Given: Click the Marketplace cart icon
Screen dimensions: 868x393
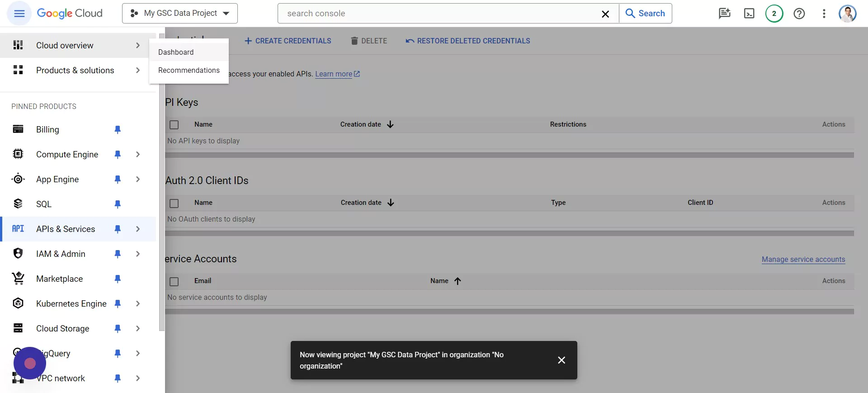Looking at the screenshot, I should coord(18,279).
